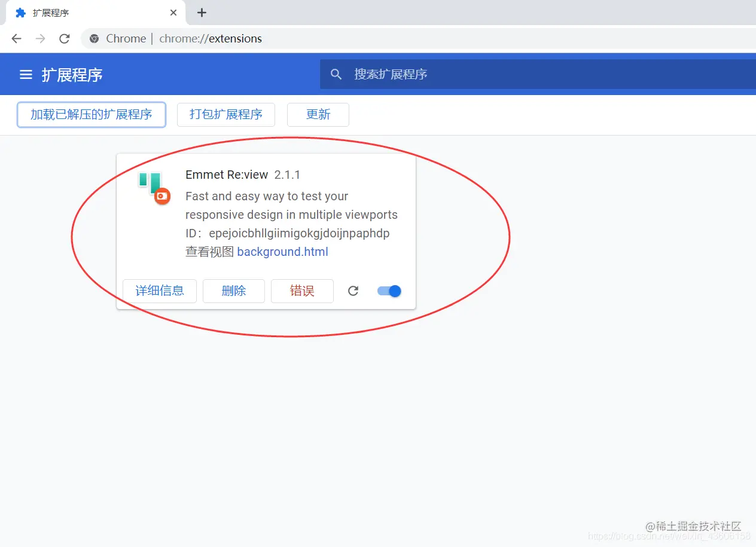
Task: Open 详细信息 for Emmet Re:view
Action: [159, 291]
